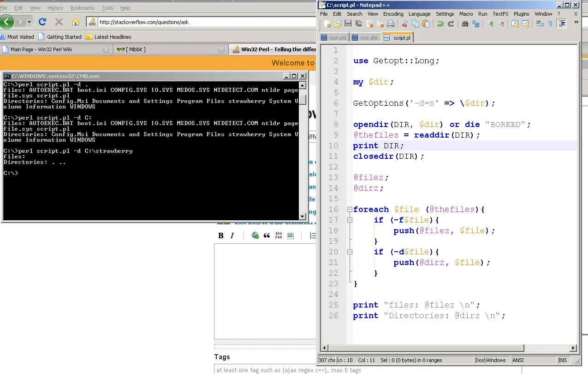Paste clipboard via Notepad++ toolbar
This screenshot has width=588, height=374.
point(426,24)
